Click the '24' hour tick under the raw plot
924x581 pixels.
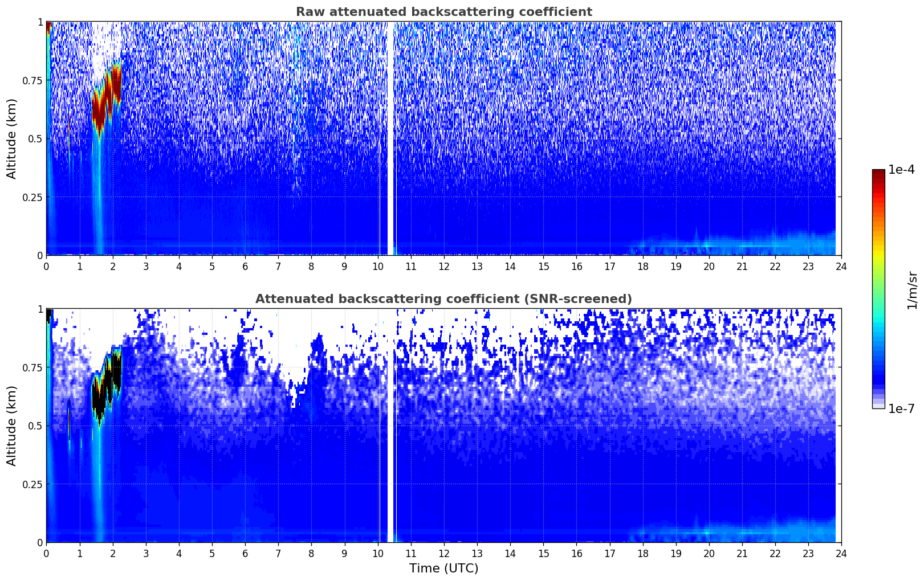click(841, 266)
